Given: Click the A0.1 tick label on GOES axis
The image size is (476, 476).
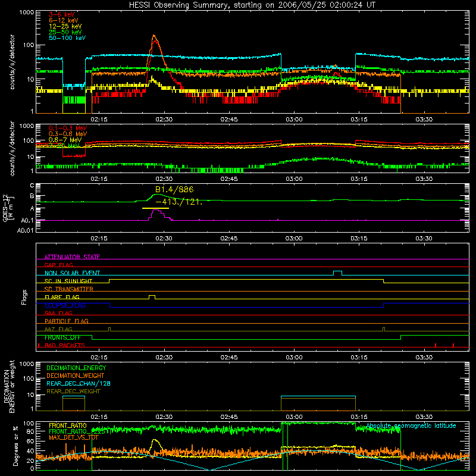Looking at the screenshot, I should pos(27,220).
